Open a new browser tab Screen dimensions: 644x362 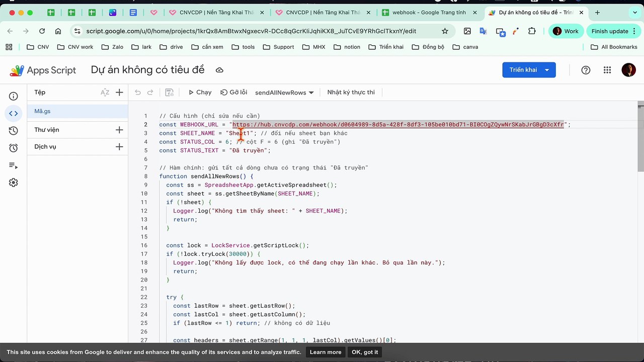[597, 13]
